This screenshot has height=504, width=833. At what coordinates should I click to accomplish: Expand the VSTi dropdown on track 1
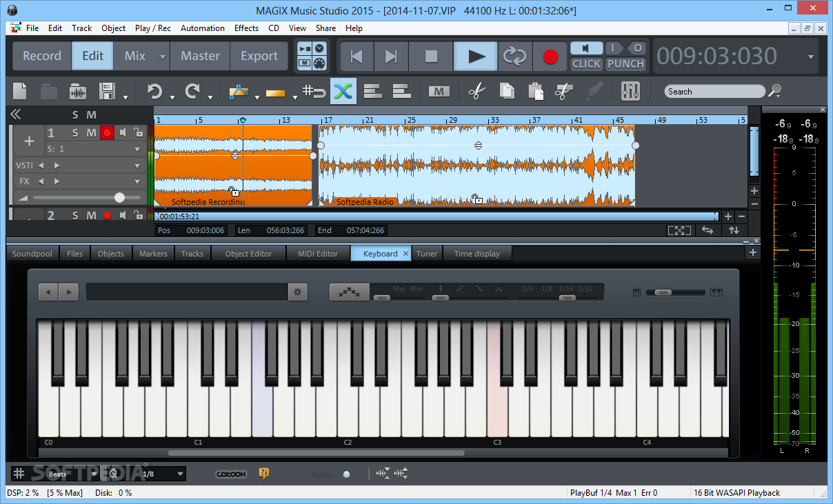(137, 165)
